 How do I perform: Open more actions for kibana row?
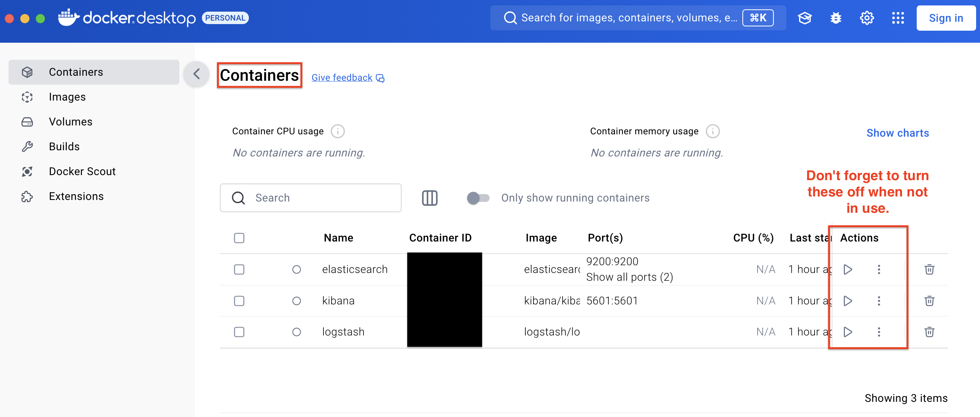point(879,301)
